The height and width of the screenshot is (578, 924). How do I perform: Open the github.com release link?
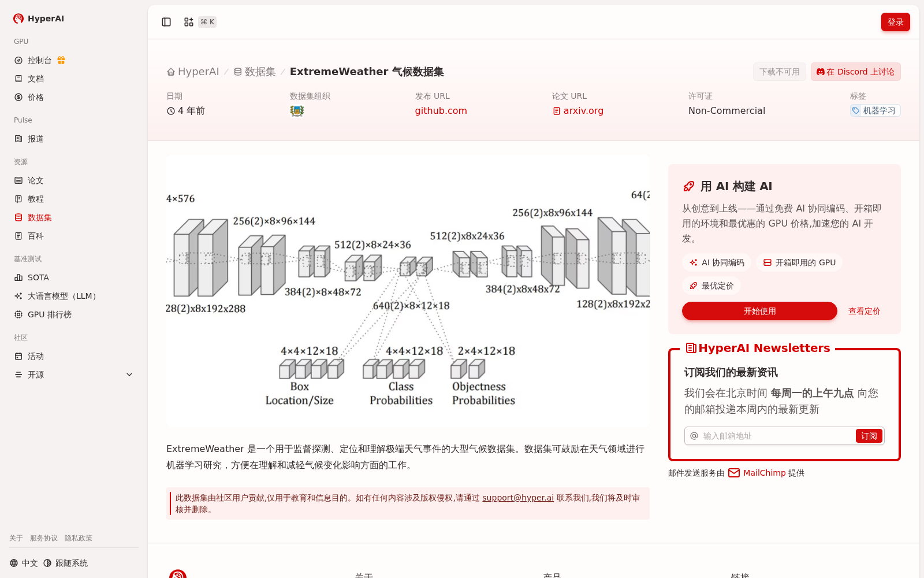pyautogui.click(x=441, y=110)
